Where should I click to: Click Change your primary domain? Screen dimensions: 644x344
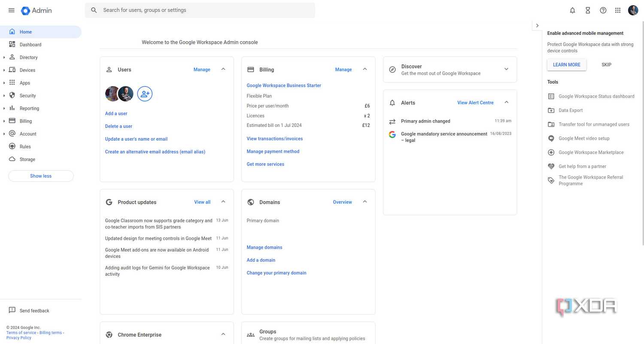pyautogui.click(x=276, y=273)
